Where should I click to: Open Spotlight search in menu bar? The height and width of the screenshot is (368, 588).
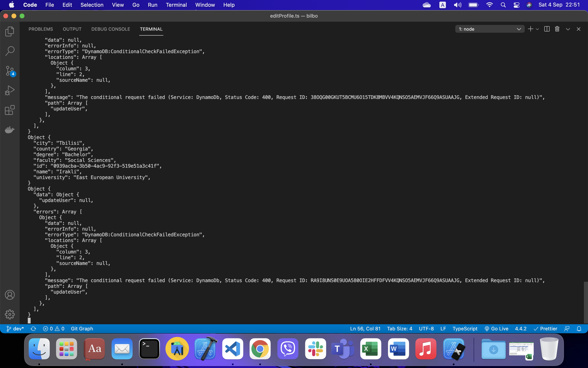(503, 5)
